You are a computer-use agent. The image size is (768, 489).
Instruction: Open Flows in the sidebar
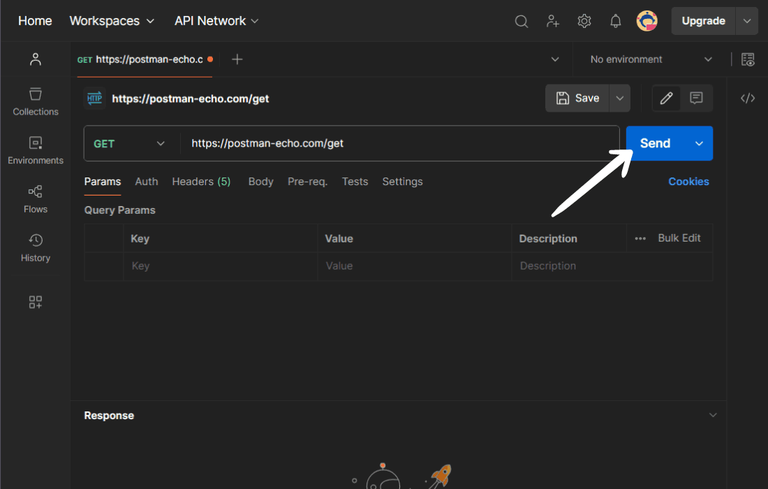point(35,199)
